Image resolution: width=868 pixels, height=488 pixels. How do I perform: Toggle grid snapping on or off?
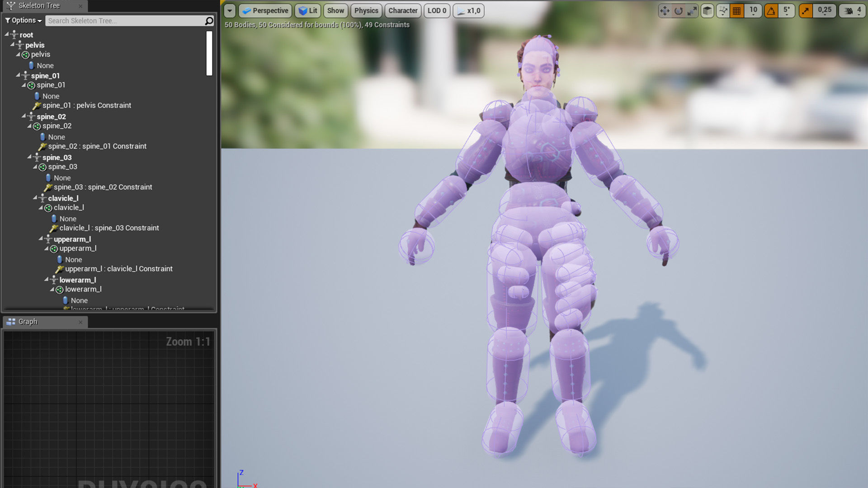[x=737, y=11]
